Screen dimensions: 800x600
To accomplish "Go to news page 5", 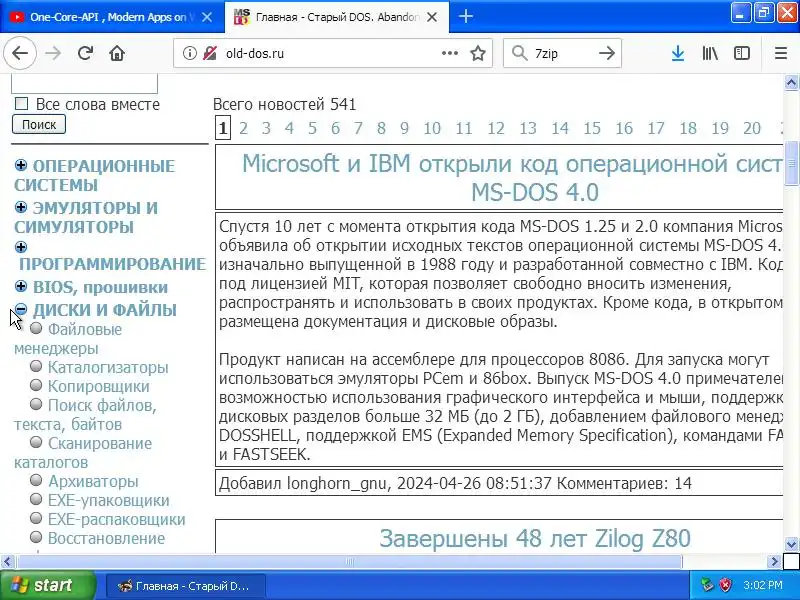I will 312,128.
